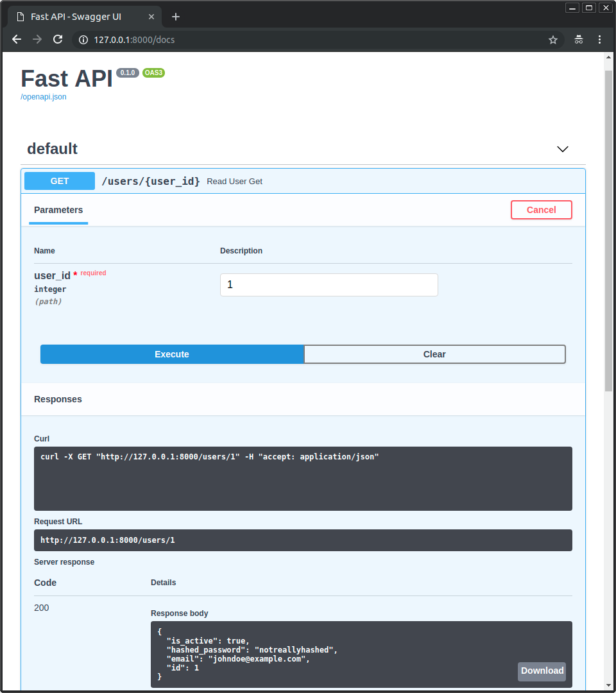
Task: Switch to the Parameters tab
Action: coord(58,210)
